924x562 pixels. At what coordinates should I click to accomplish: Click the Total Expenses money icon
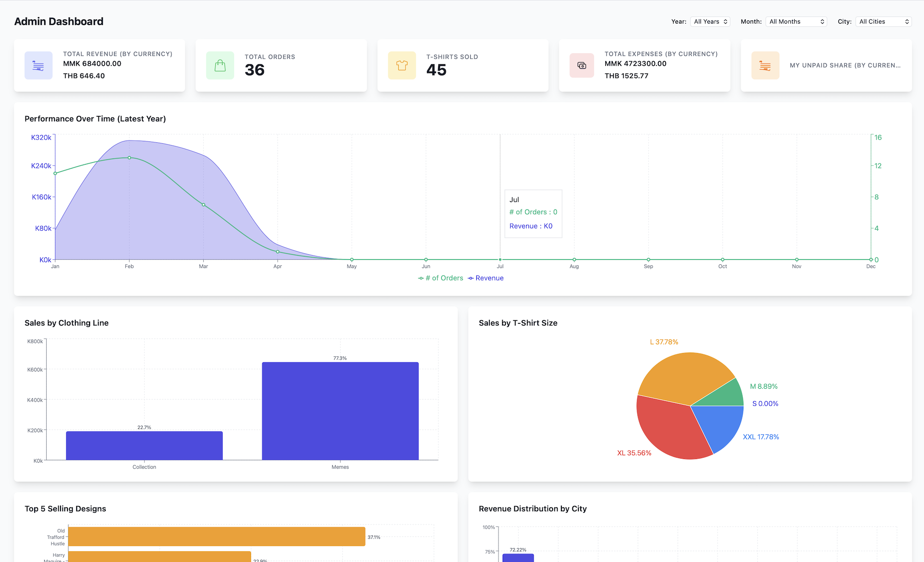coord(582,66)
